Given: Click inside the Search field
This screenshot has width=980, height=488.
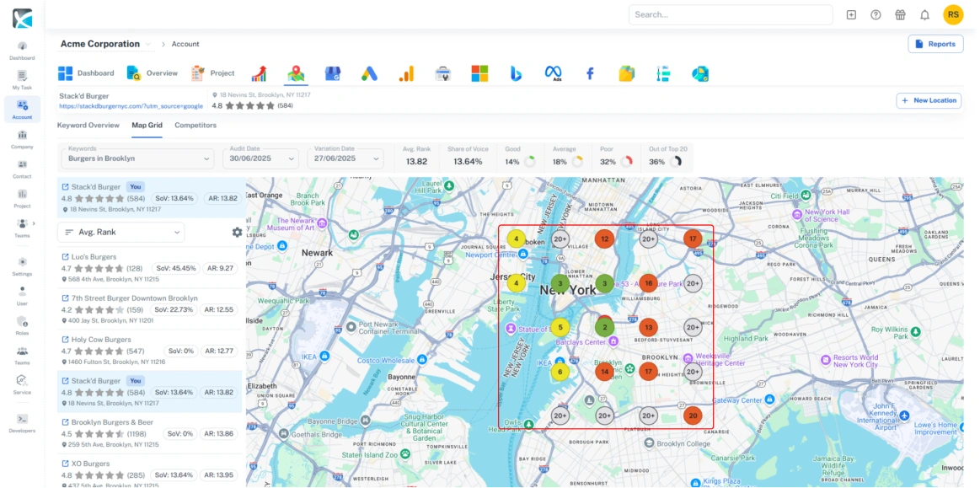Looking at the screenshot, I should click(731, 14).
